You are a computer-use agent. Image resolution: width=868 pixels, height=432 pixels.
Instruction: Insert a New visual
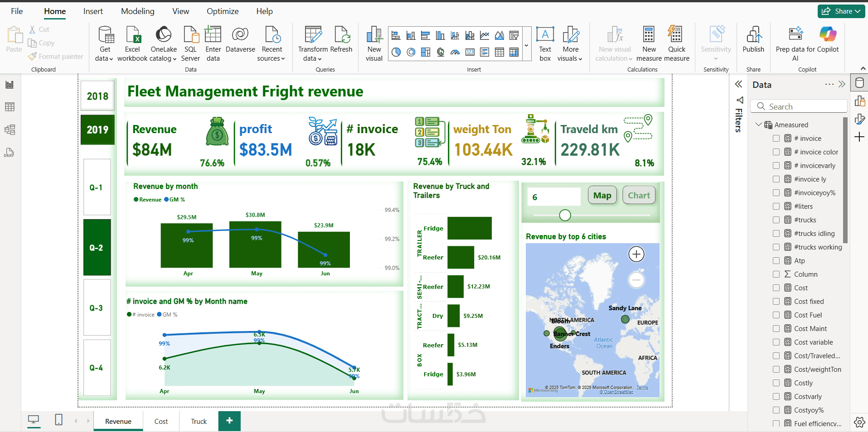(x=374, y=44)
